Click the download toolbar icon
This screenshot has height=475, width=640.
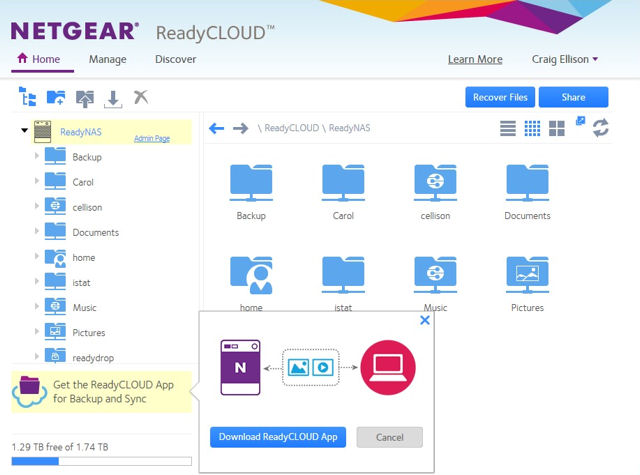113,99
